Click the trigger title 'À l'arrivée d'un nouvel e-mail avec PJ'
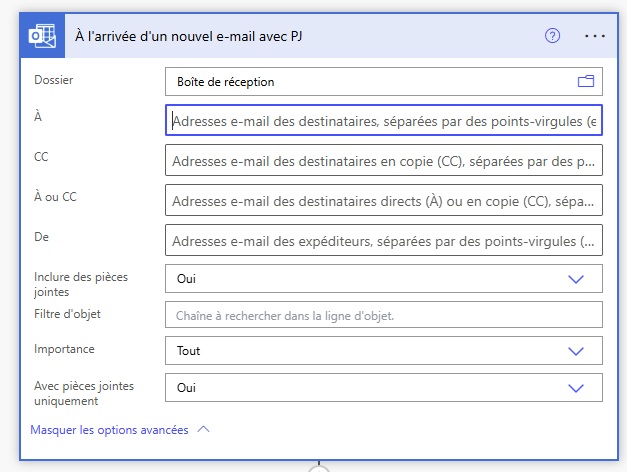This screenshot has width=627, height=472. pyautogui.click(x=189, y=36)
